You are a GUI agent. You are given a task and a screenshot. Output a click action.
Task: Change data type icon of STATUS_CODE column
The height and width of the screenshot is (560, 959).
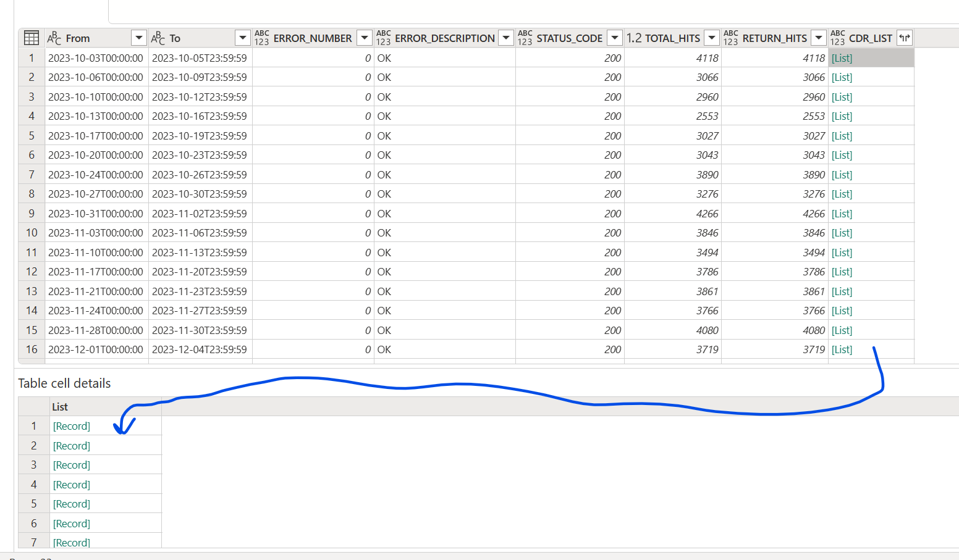click(525, 38)
